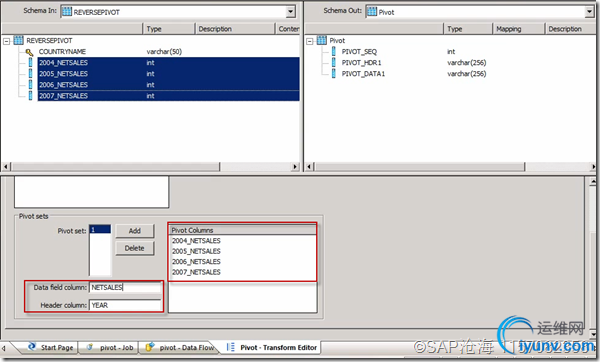Click the Transform Editor tab icon
Screen dimensions: 600x362
click(230, 347)
